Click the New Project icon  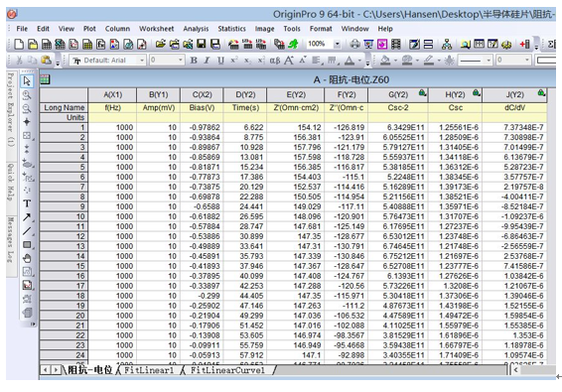(x=19, y=44)
